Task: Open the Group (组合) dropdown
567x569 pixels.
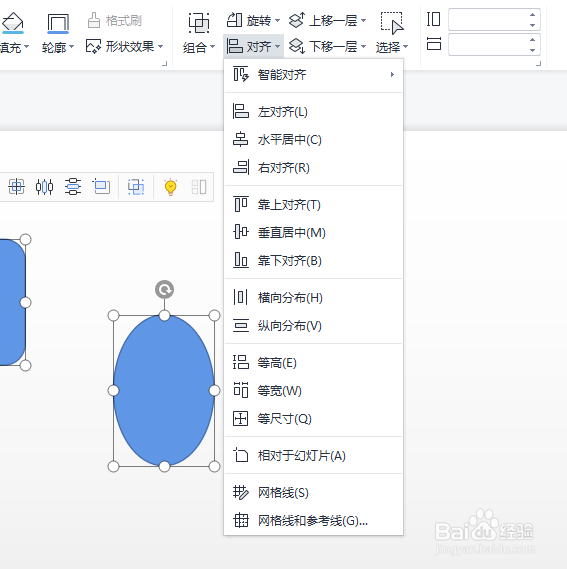Action: click(199, 48)
